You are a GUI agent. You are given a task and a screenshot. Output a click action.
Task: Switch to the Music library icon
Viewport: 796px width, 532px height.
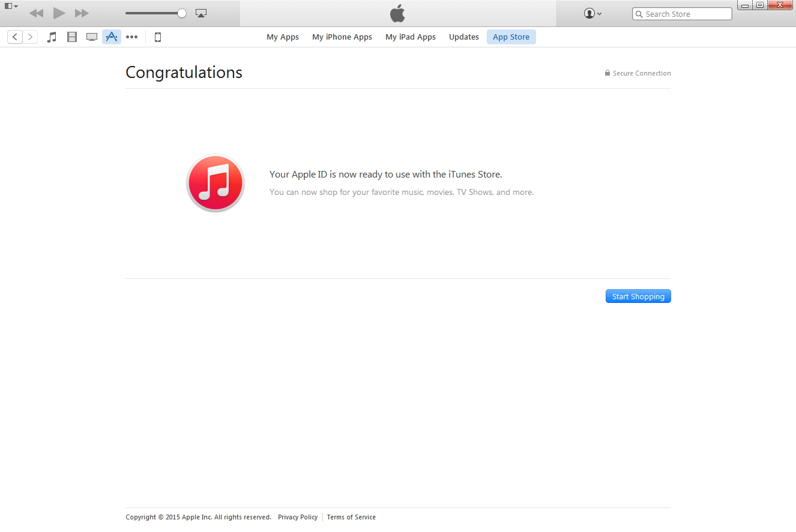tap(52, 37)
